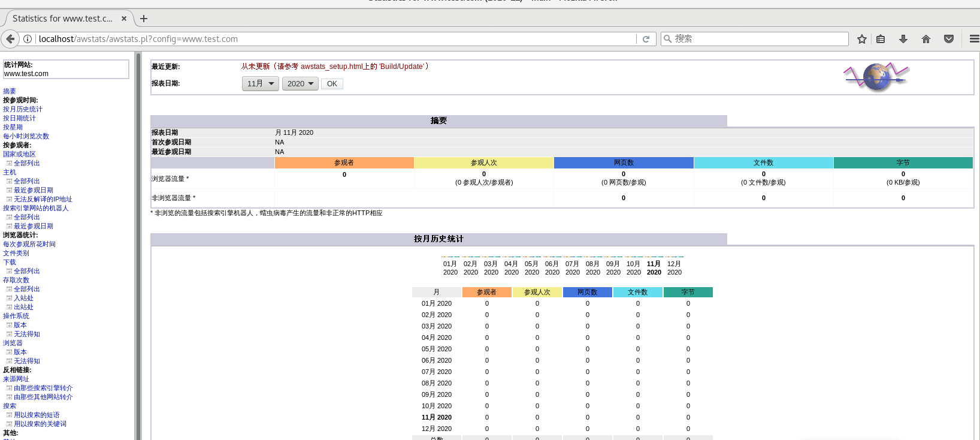Screen dimensions: 980x440
Task: Click the www.test.com site name text
Action: (26, 74)
